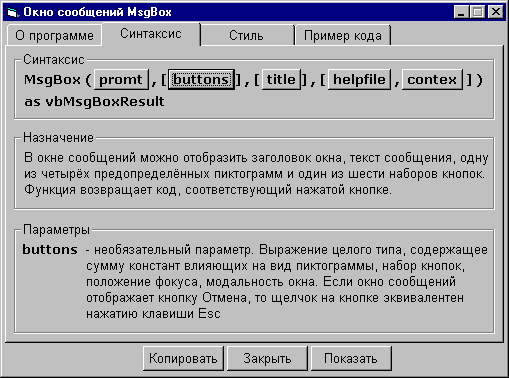Minimize the MsgBox window

pyautogui.click(x=461, y=12)
